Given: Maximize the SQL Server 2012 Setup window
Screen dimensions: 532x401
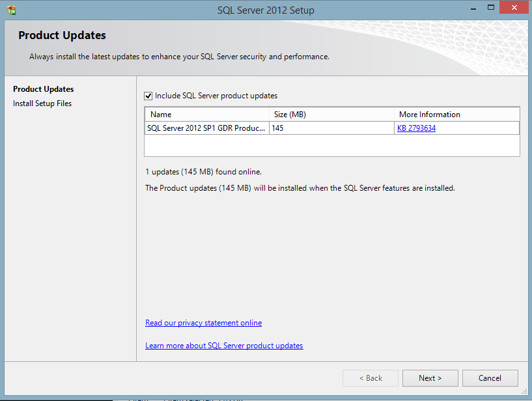Looking at the screenshot, I should pyautogui.click(x=491, y=7).
